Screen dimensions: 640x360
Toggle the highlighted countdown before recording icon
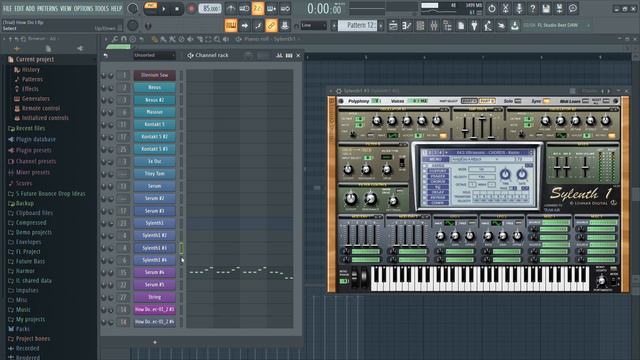[258, 9]
